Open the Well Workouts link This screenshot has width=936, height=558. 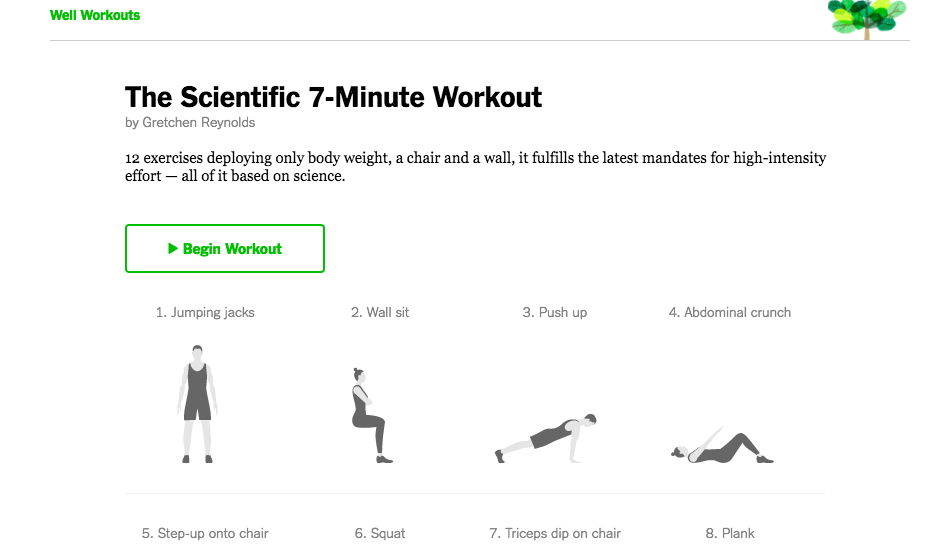[95, 15]
